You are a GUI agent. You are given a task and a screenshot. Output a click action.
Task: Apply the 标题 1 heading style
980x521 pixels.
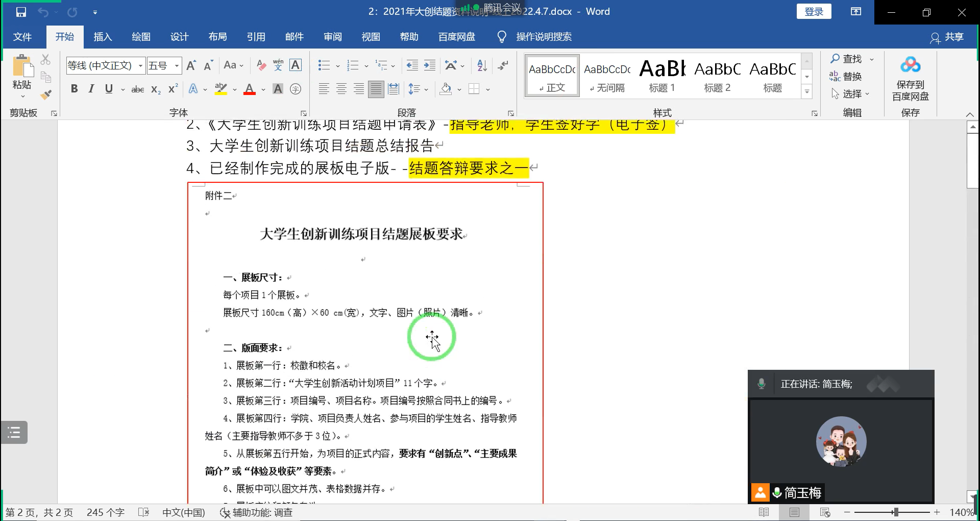pos(662,76)
